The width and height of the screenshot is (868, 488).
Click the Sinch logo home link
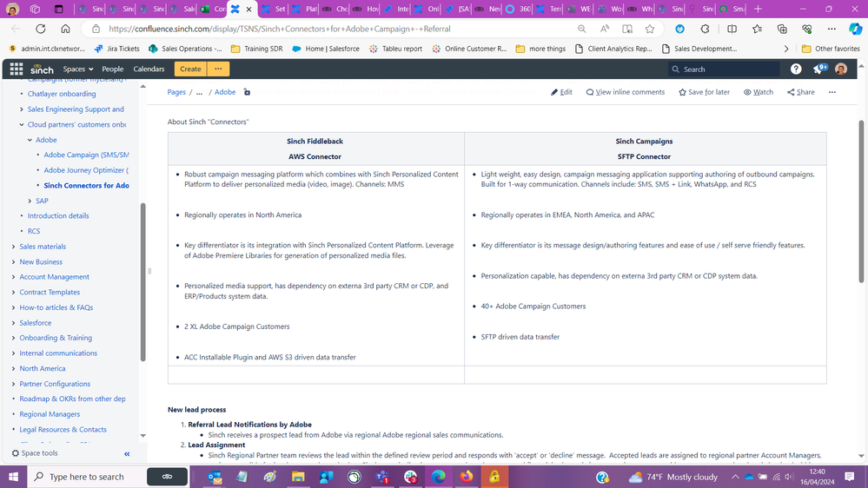(42, 69)
